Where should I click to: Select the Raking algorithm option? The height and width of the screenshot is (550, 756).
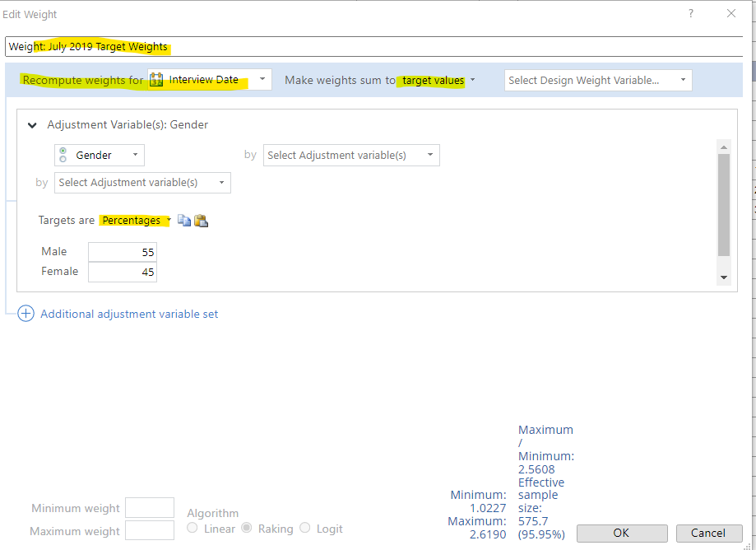click(247, 529)
